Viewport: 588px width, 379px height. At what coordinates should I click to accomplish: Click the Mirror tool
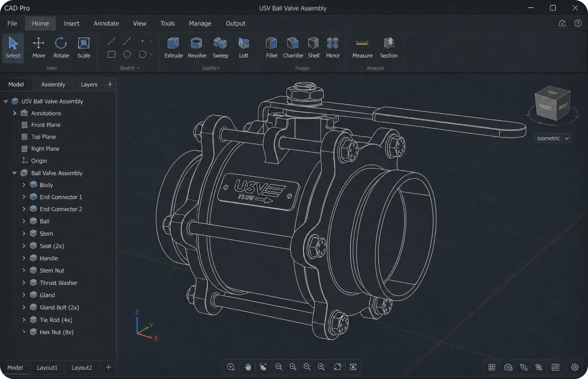pyautogui.click(x=333, y=48)
